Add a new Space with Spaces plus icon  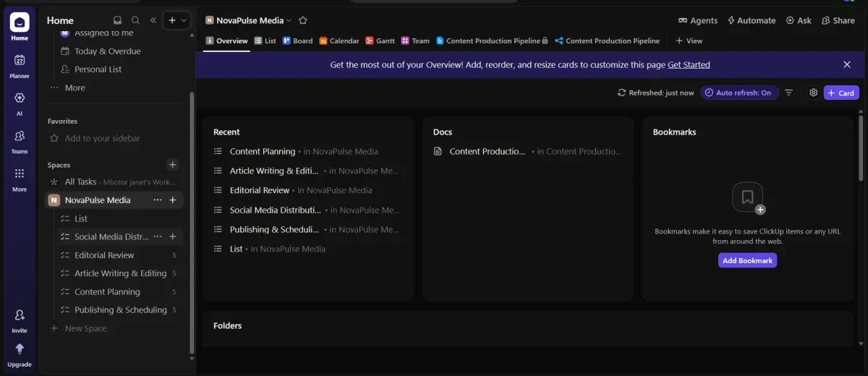[172, 165]
